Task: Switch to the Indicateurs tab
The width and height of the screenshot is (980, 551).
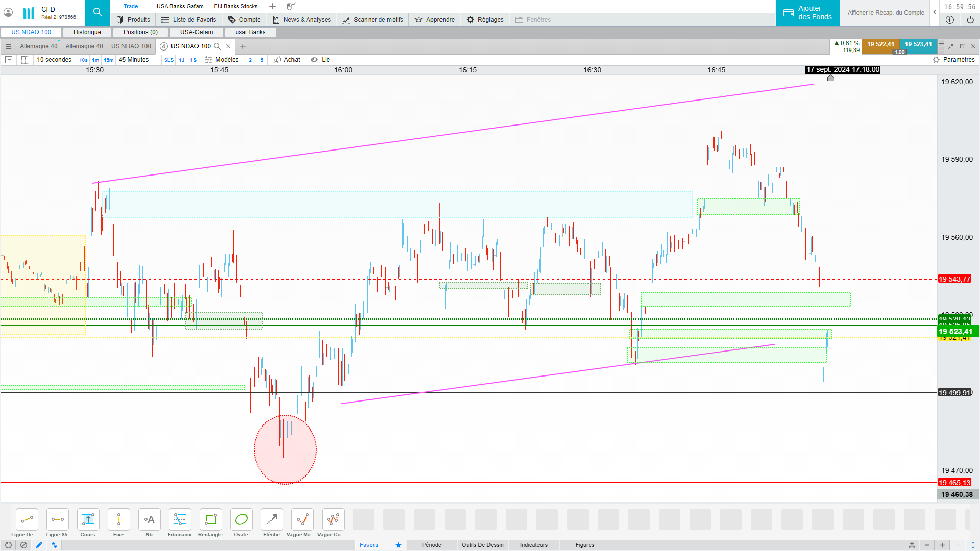Action: point(533,545)
